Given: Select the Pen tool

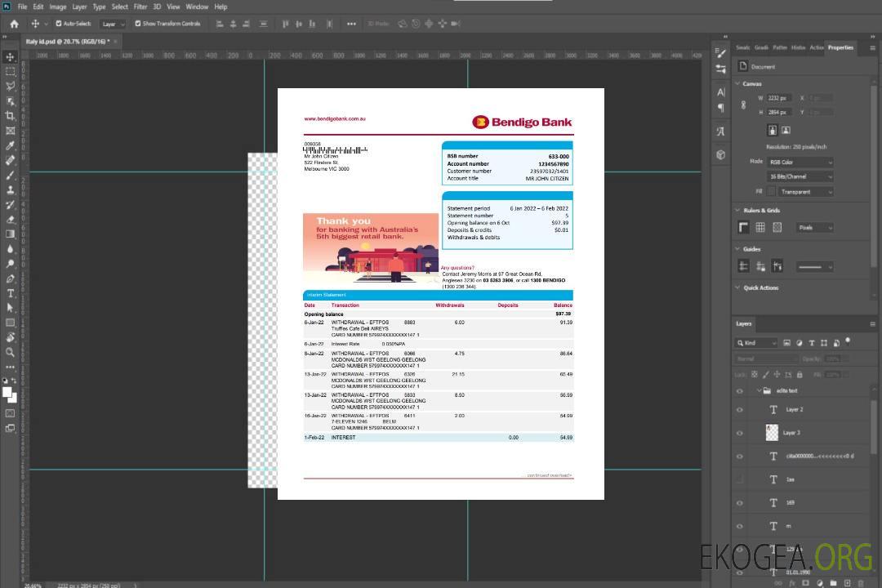Looking at the screenshot, I should [10, 278].
